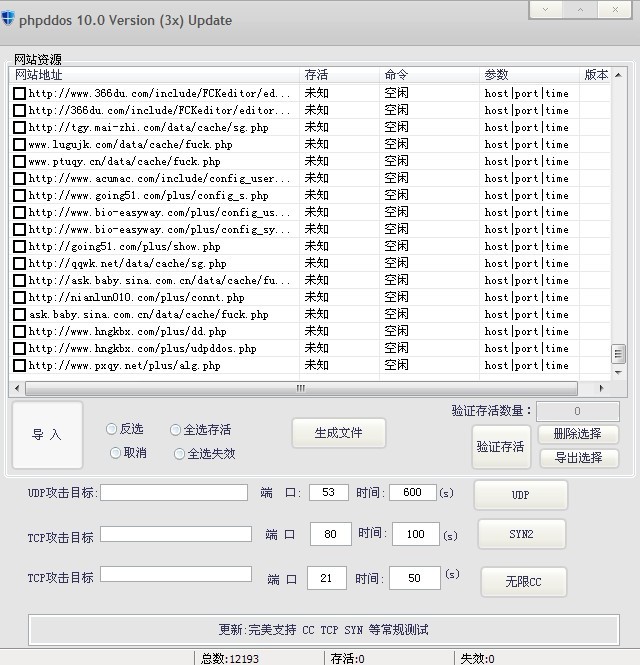
Task: Click the 导出选择 button
Action: point(579,458)
